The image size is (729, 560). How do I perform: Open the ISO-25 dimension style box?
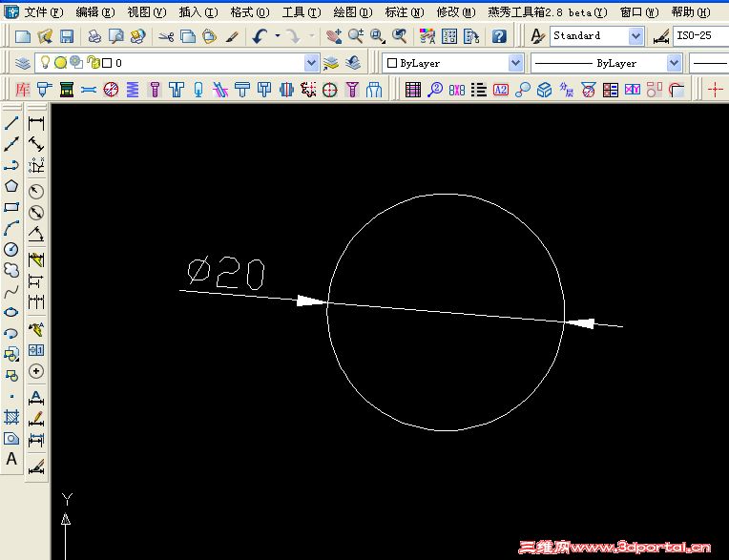700,36
